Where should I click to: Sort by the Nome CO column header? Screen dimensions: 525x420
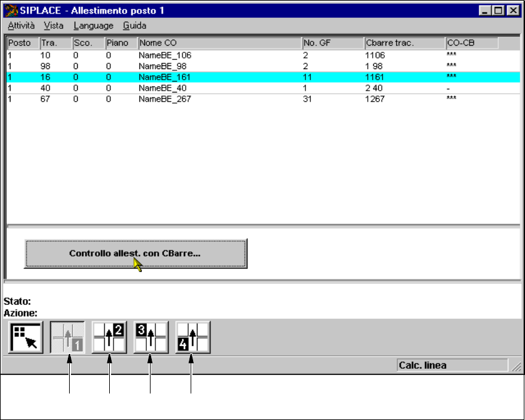[220, 43]
